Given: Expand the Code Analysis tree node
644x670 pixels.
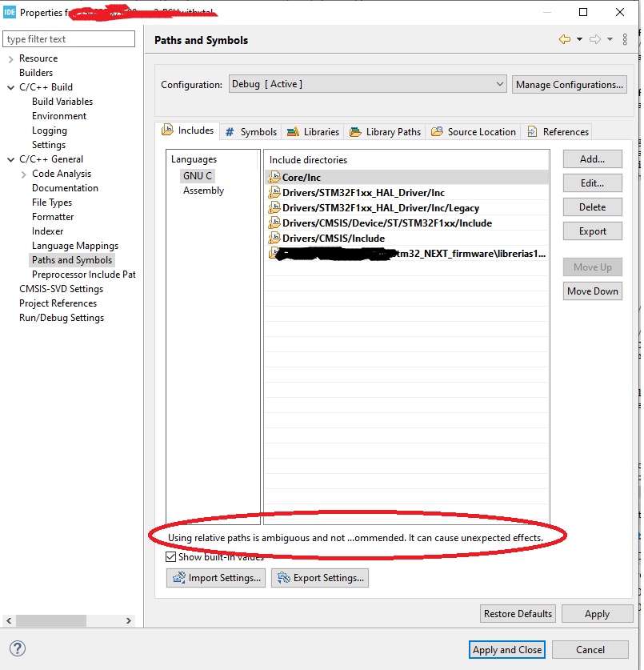Looking at the screenshot, I should pyautogui.click(x=24, y=175).
